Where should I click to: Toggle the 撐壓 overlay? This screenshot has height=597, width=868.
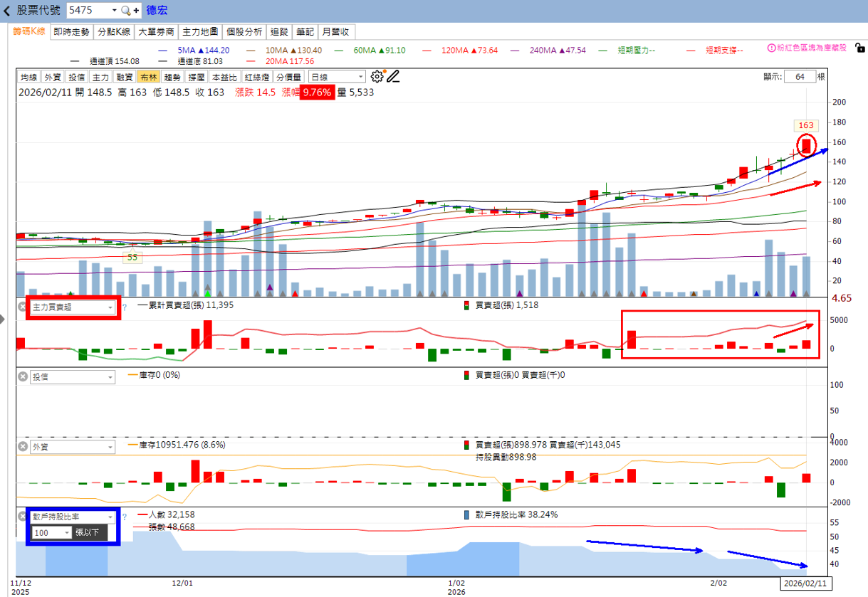coord(197,77)
